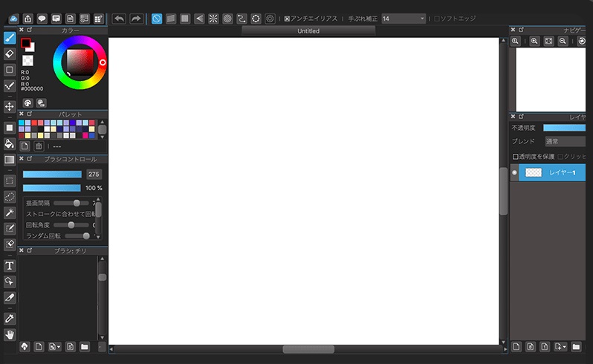Fit canvas to window in Navigator
The width and height of the screenshot is (593, 364).
[x=548, y=41]
